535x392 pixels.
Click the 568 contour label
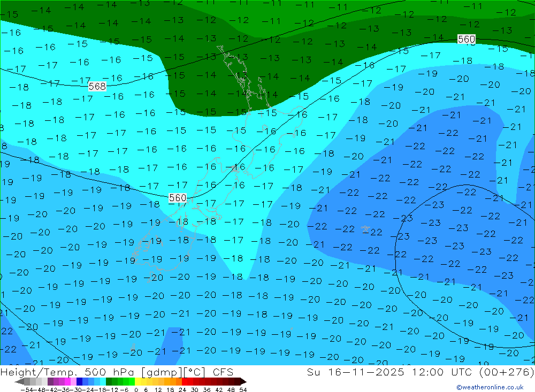tap(97, 86)
